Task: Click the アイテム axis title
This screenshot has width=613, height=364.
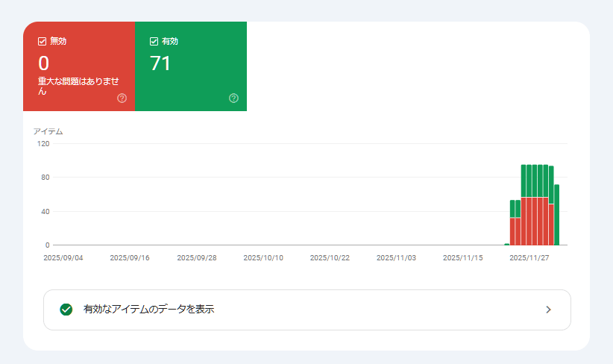Action: click(x=48, y=131)
